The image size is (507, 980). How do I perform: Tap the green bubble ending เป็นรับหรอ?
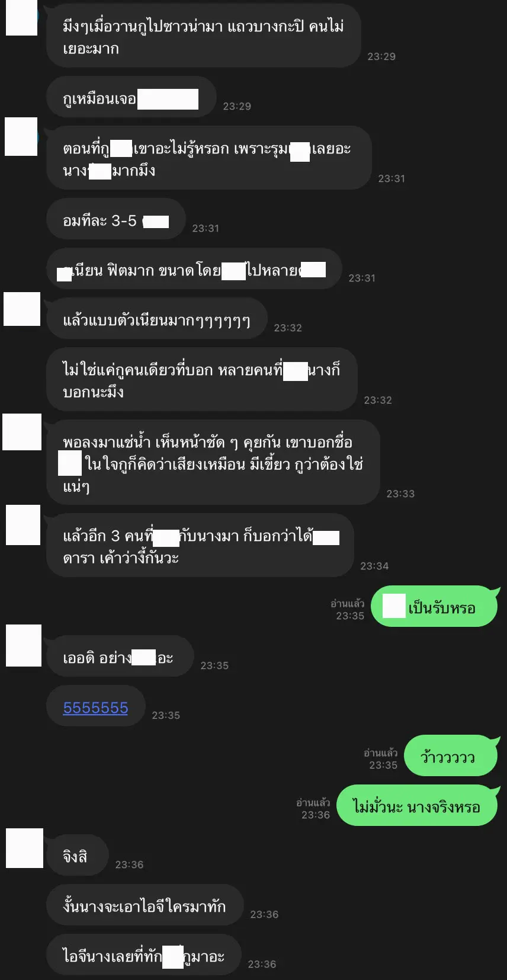point(435,606)
